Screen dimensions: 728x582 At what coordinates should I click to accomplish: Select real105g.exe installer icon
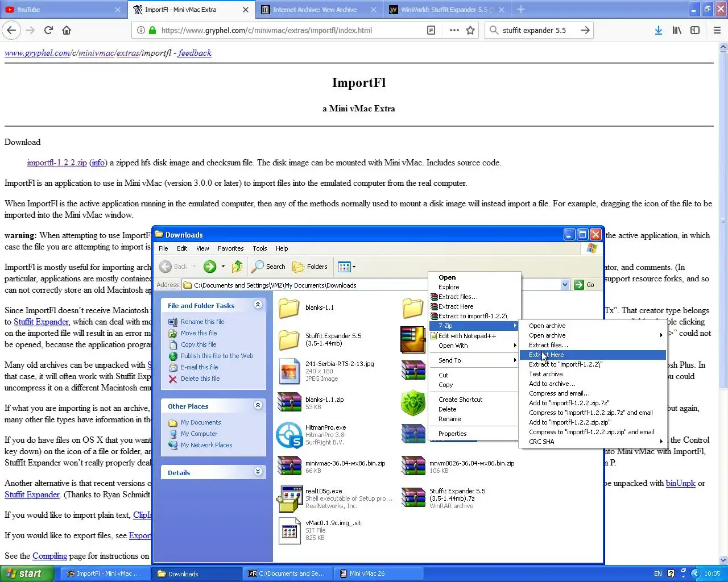(x=289, y=498)
